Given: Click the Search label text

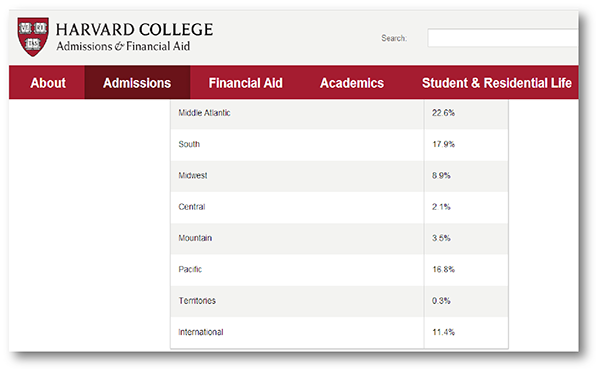Looking at the screenshot, I should click(x=394, y=38).
